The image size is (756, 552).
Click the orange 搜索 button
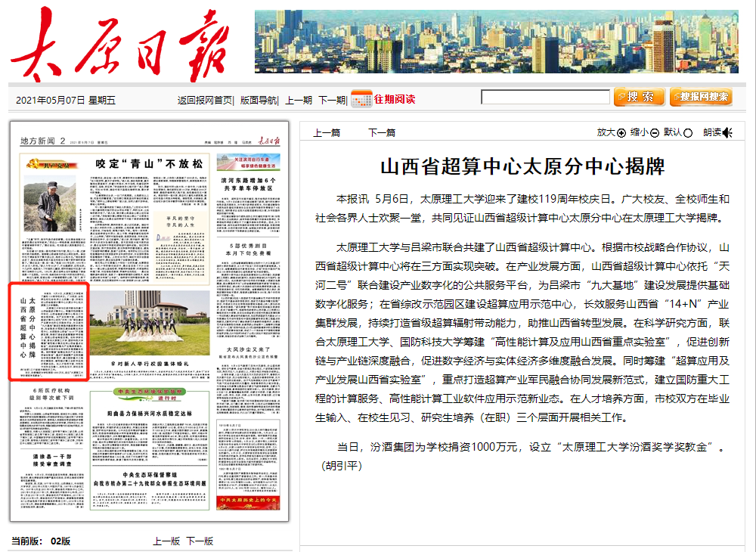[639, 97]
